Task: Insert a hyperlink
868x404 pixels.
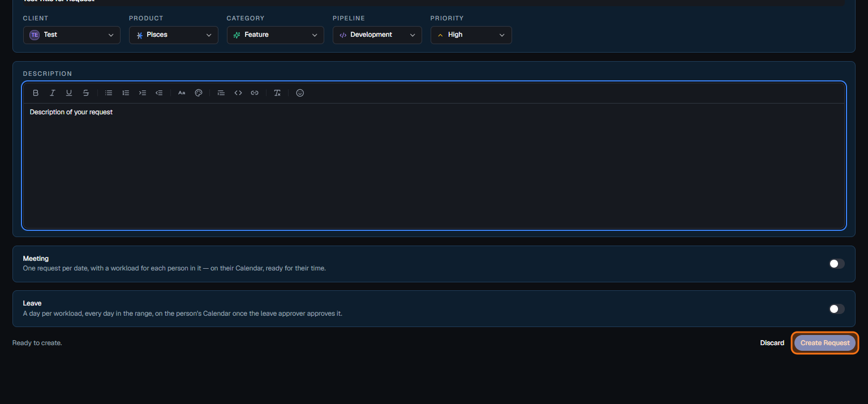Action: click(x=255, y=93)
